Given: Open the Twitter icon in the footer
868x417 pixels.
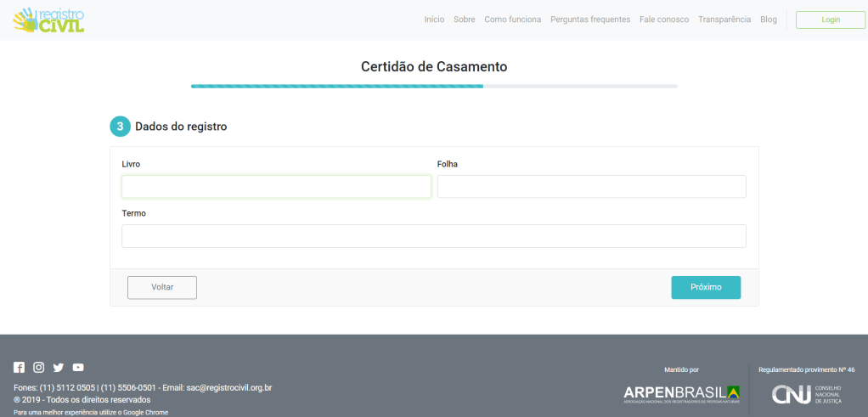Looking at the screenshot, I should tap(59, 367).
